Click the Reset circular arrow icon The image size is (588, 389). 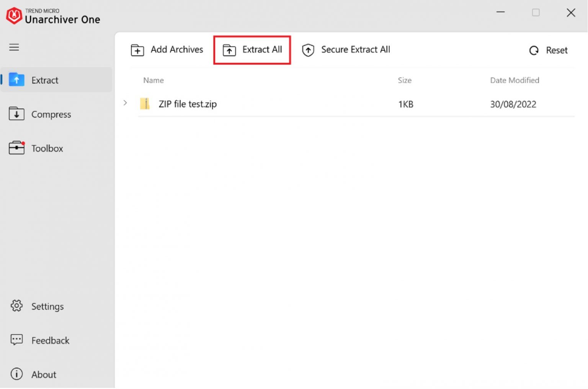tap(534, 51)
